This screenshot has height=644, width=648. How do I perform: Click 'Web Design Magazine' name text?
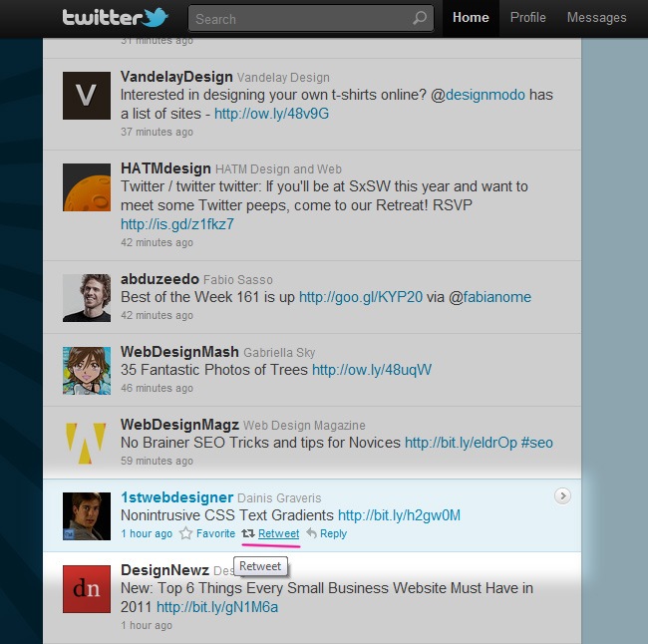(304, 426)
